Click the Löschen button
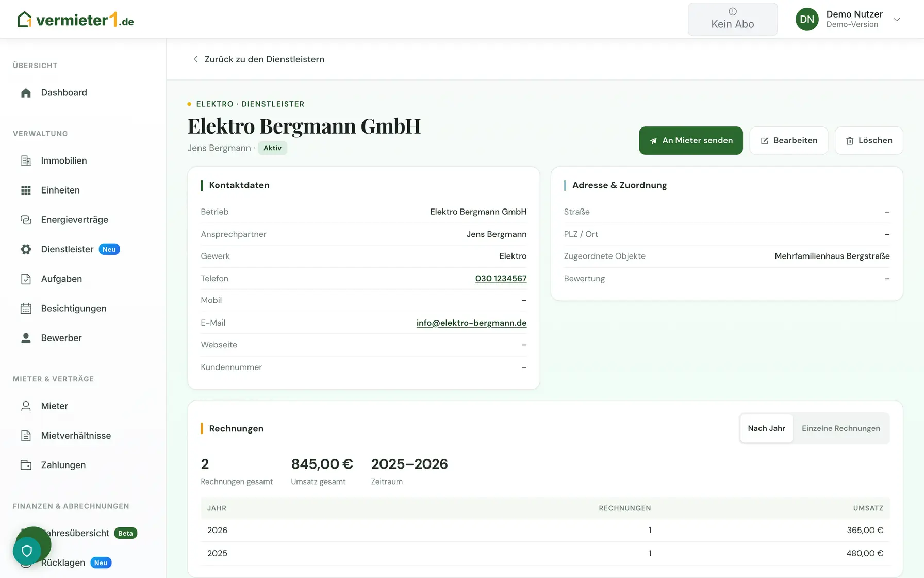This screenshot has height=578, width=924. [x=869, y=140]
